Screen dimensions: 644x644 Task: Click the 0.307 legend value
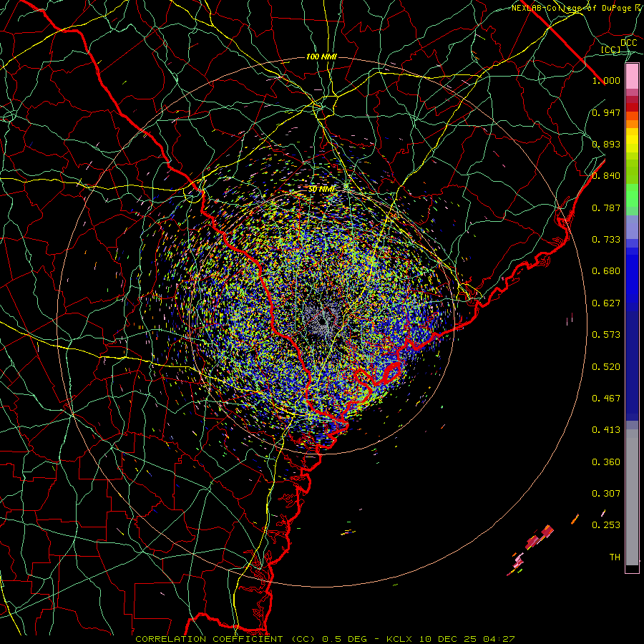[x=606, y=493]
